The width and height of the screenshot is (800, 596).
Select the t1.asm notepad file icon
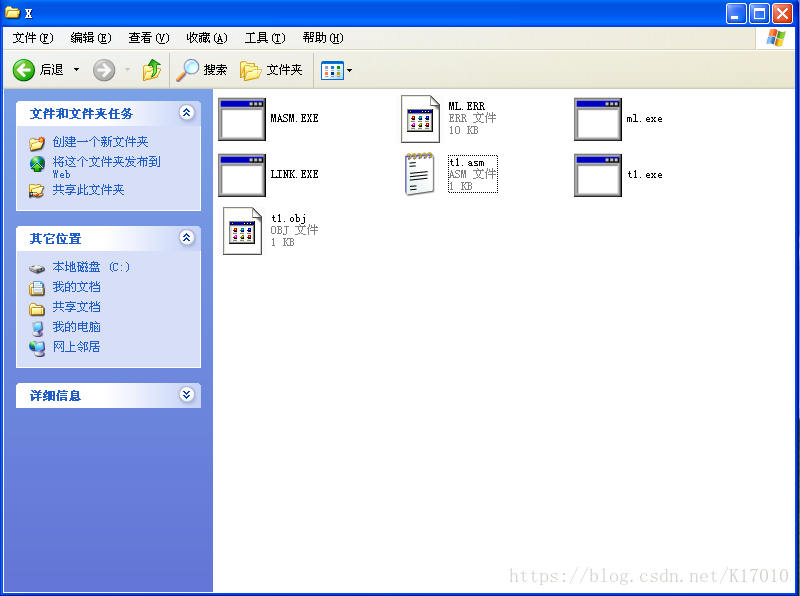coord(420,174)
